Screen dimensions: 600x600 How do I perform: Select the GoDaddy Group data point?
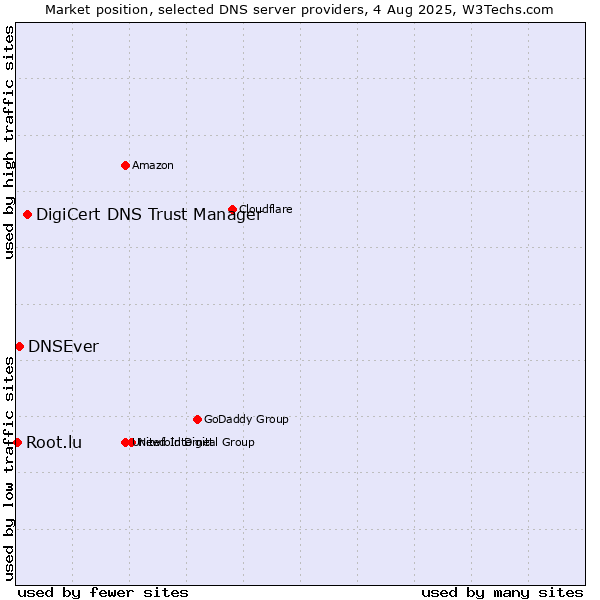point(197,420)
